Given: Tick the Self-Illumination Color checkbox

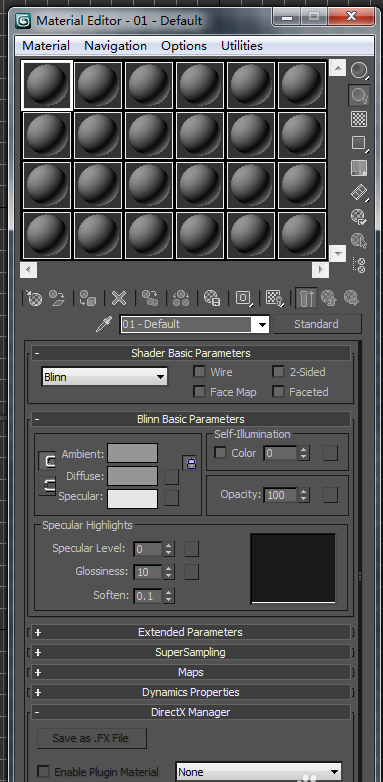Looking at the screenshot, I should point(220,453).
